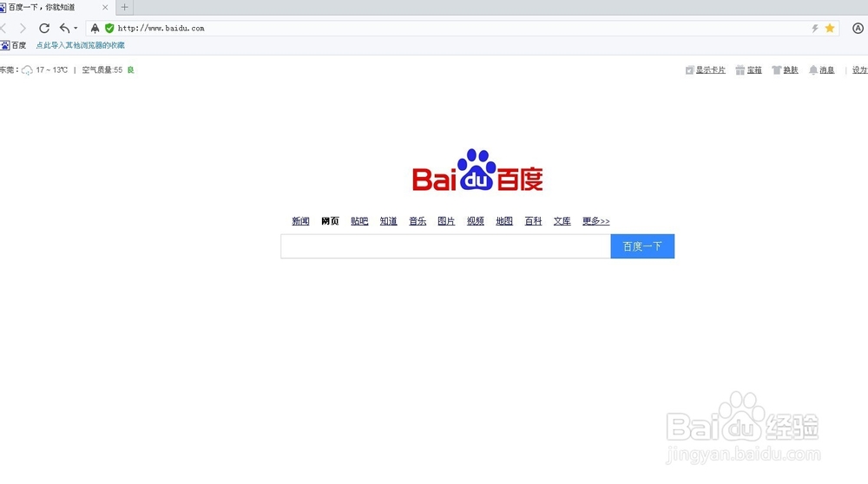Click the 17~13℃ temperature text

click(x=52, y=70)
